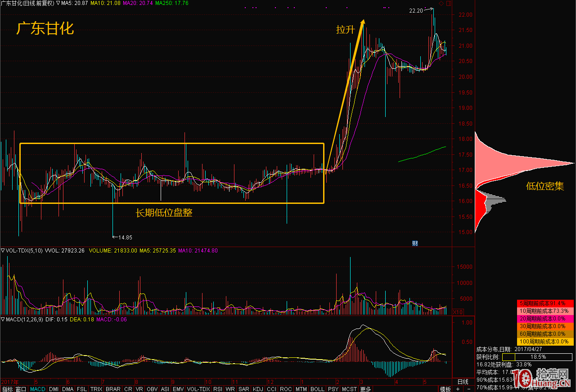Open the CCI indicator tab
Screen dimensions: 576x392
pos(272,389)
